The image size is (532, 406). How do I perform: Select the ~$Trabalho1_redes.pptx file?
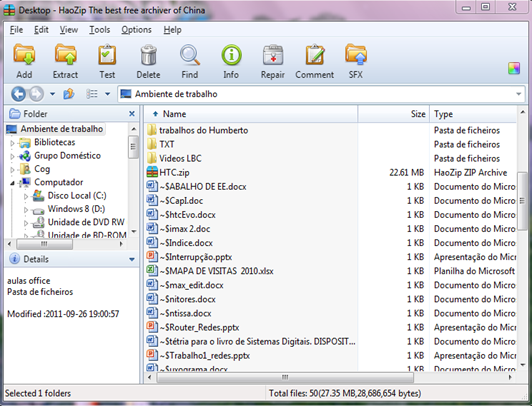(205, 355)
